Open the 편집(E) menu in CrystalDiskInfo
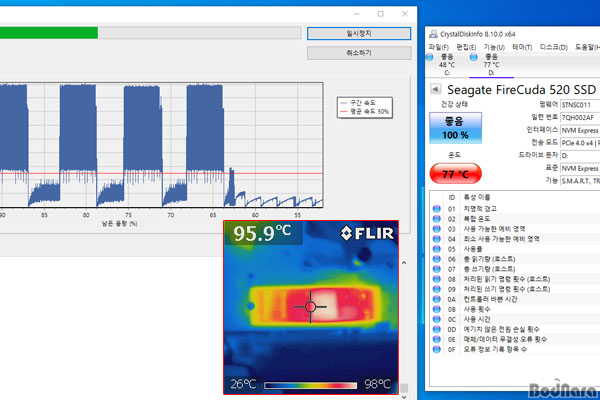The image size is (600, 400). click(466, 47)
